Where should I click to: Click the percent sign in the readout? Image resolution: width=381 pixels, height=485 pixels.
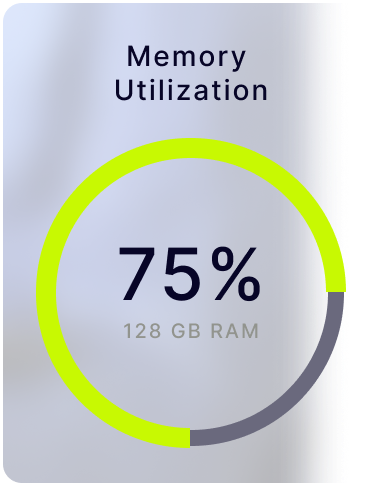pos(236,274)
